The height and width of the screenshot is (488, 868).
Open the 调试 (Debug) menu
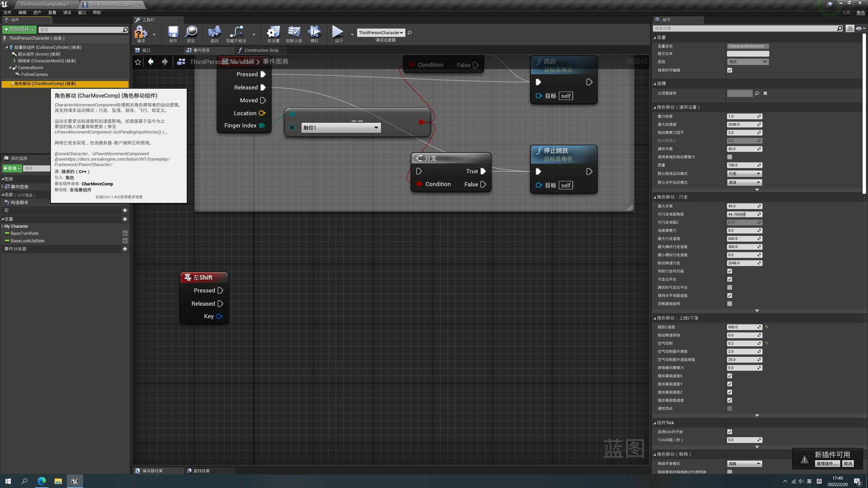pyautogui.click(x=67, y=13)
